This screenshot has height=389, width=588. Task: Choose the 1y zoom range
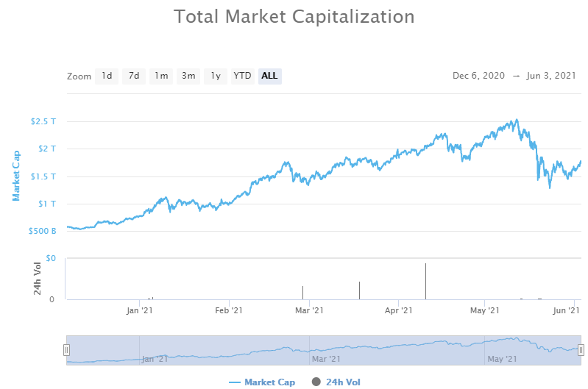[215, 76]
